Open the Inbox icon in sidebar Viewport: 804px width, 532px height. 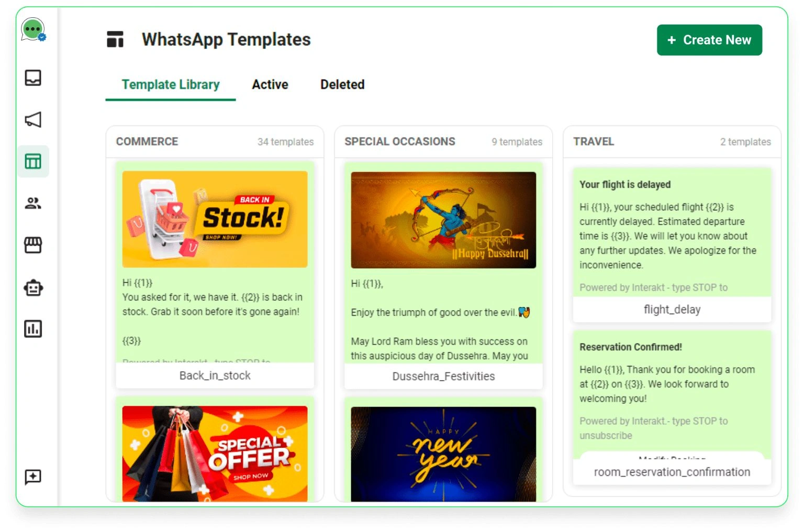tap(33, 77)
